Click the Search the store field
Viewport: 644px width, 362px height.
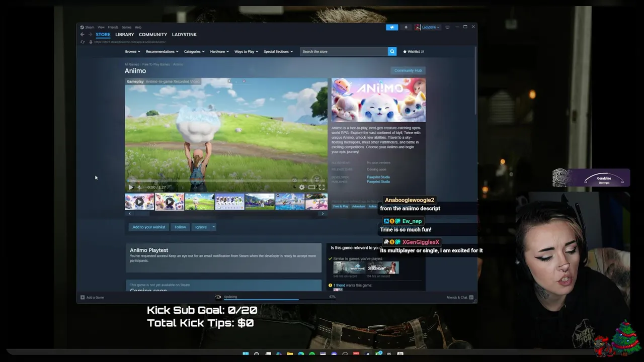point(344,51)
